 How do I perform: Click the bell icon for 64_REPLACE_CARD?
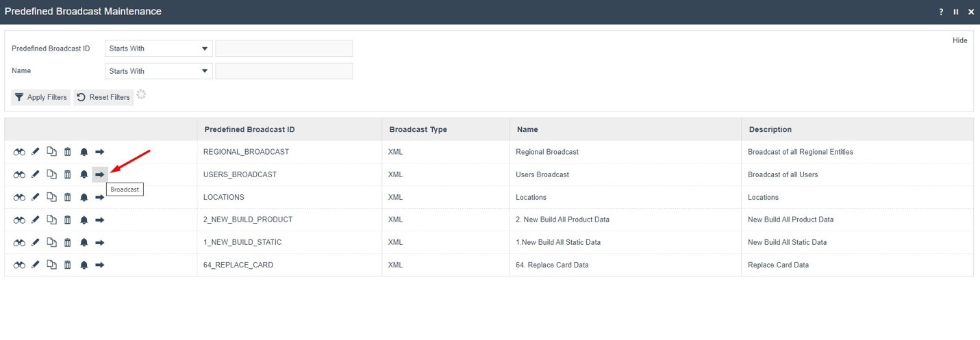pyautogui.click(x=84, y=265)
